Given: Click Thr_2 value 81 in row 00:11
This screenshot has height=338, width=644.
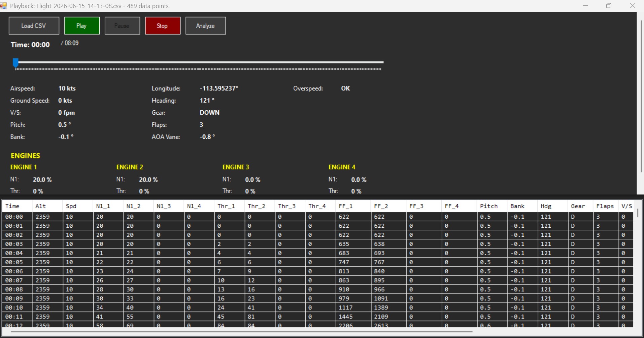Looking at the screenshot, I should point(260,317).
